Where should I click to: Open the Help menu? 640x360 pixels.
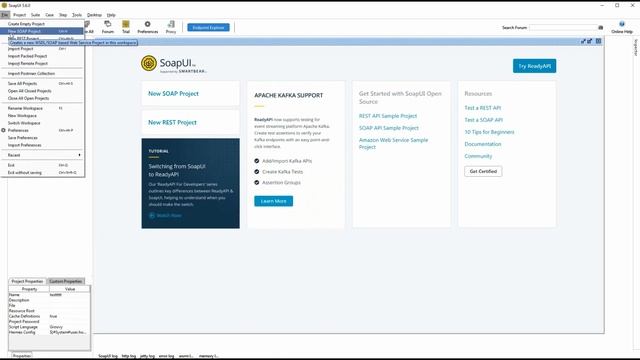[x=111, y=15]
